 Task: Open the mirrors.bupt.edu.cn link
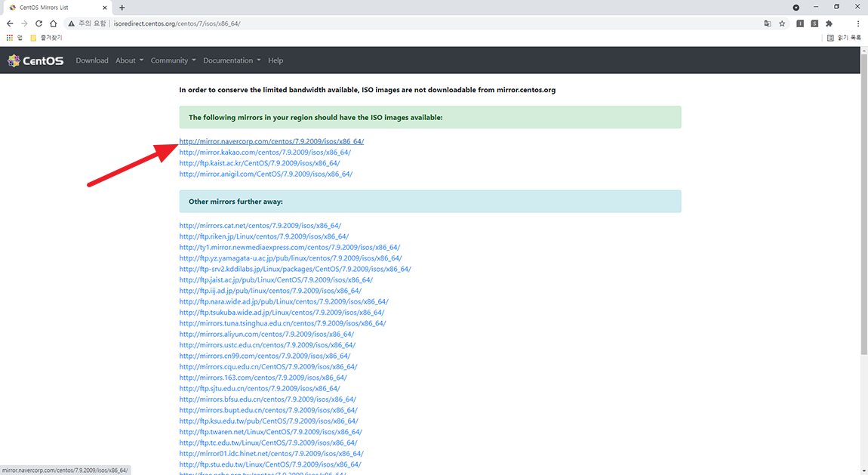point(269,410)
